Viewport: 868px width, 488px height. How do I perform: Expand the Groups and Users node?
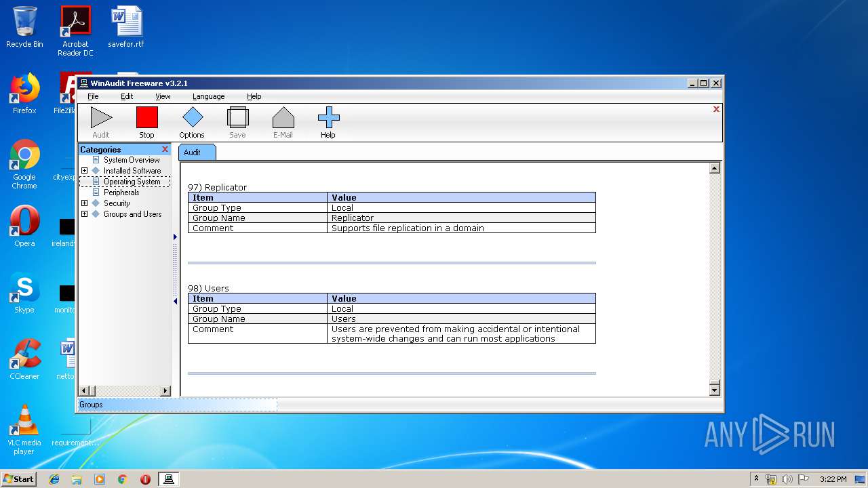(x=84, y=214)
